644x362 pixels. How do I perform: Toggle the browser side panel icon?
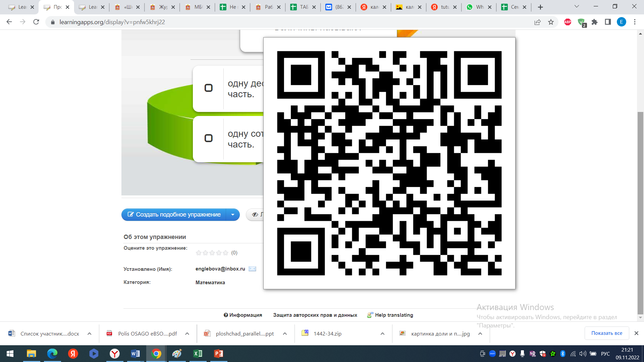pos(608,22)
